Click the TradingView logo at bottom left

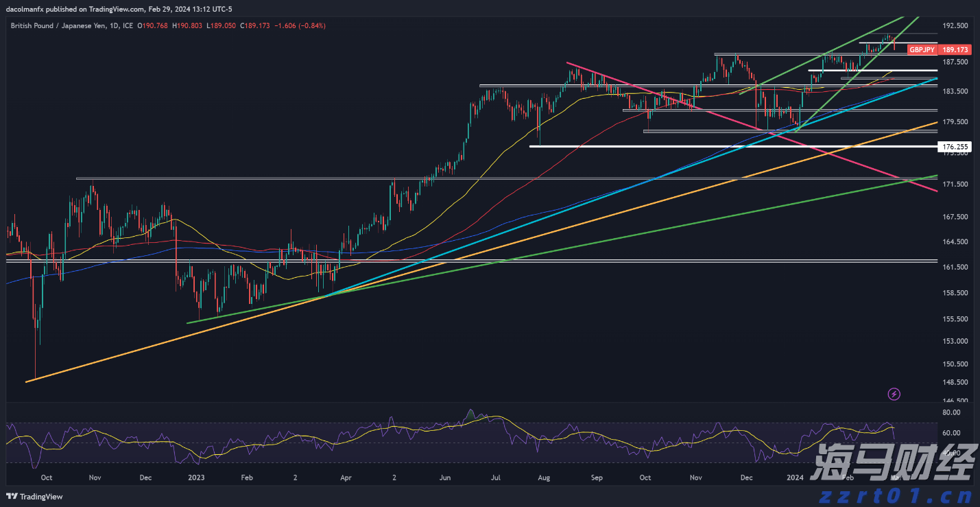[x=34, y=497]
